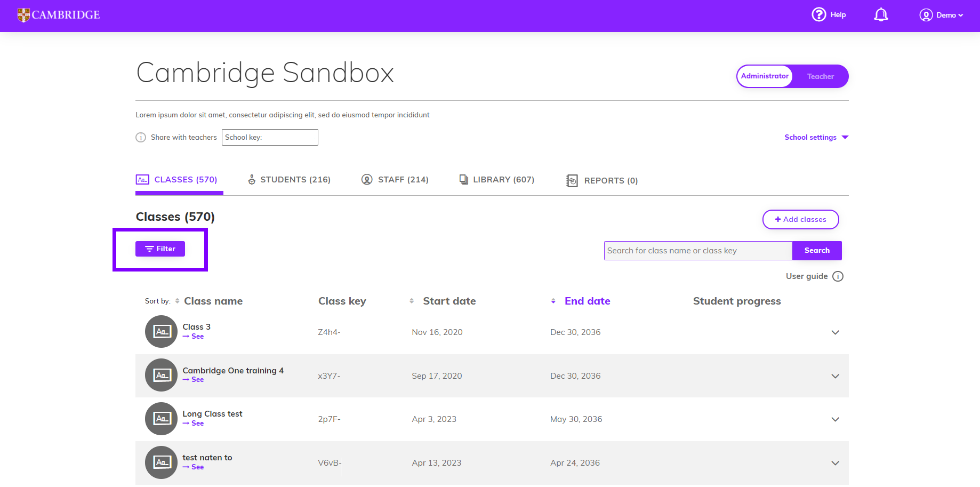The height and width of the screenshot is (487, 980).
Task: Click the Cambridge logo in header
Action: coord(59,15)
